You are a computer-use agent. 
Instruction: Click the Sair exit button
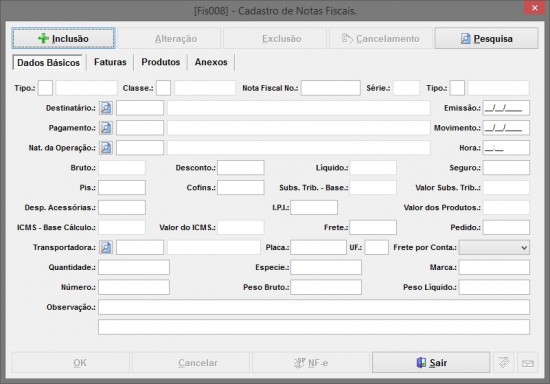pos(431,362)
